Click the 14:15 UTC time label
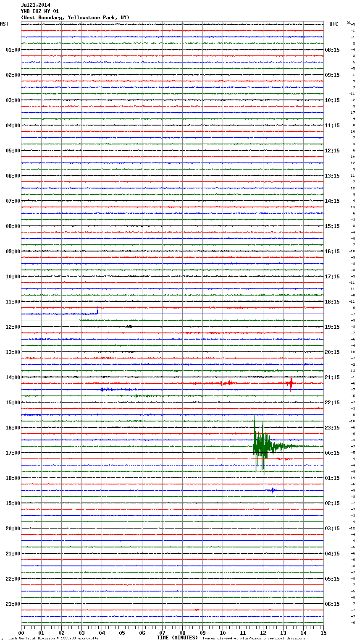 [332, 201]
